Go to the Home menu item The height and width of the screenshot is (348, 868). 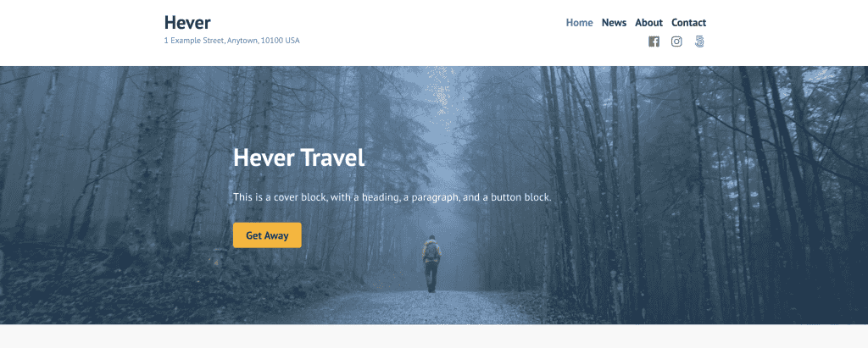579,23
